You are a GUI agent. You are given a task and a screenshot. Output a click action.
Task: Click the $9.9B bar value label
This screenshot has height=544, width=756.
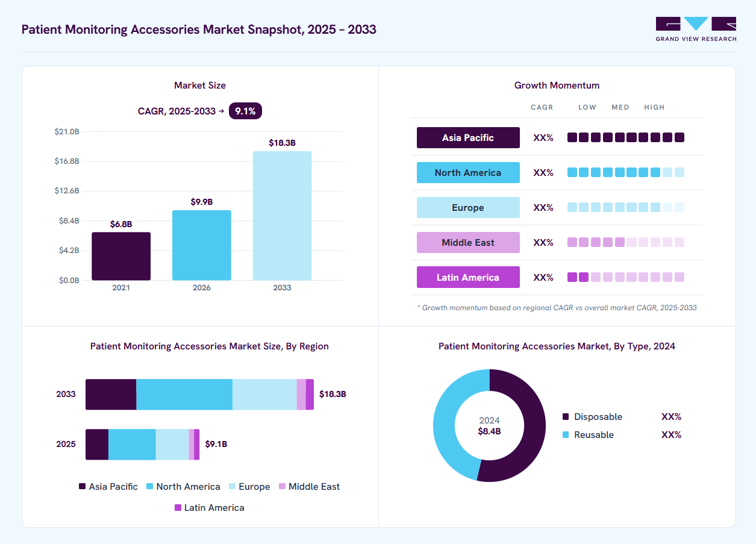202,202
